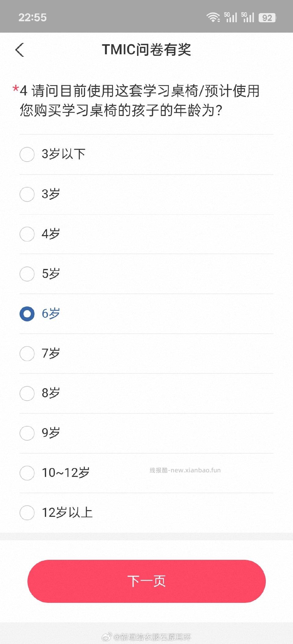
Task: Select the 4岁 age option
Action: coord(27,234)
